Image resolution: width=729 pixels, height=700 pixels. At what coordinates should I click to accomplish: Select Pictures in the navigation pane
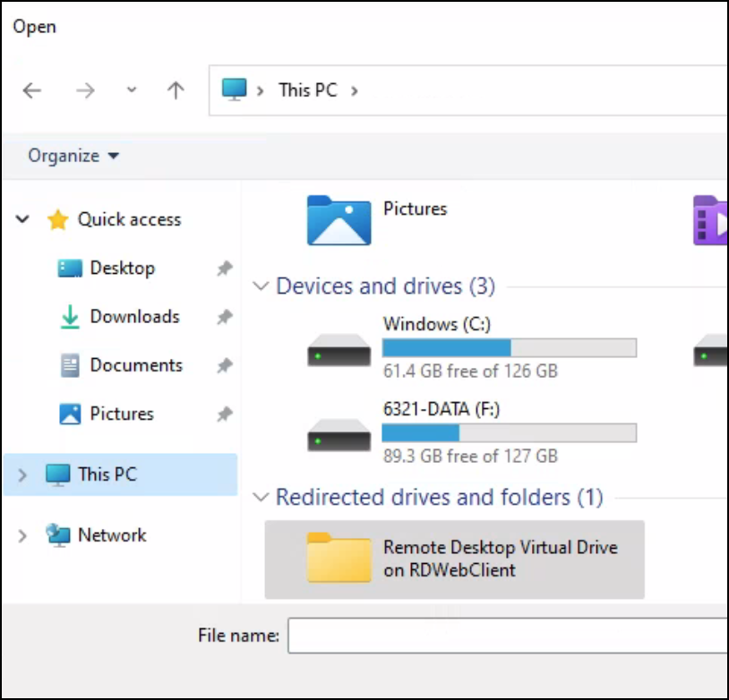121,414
